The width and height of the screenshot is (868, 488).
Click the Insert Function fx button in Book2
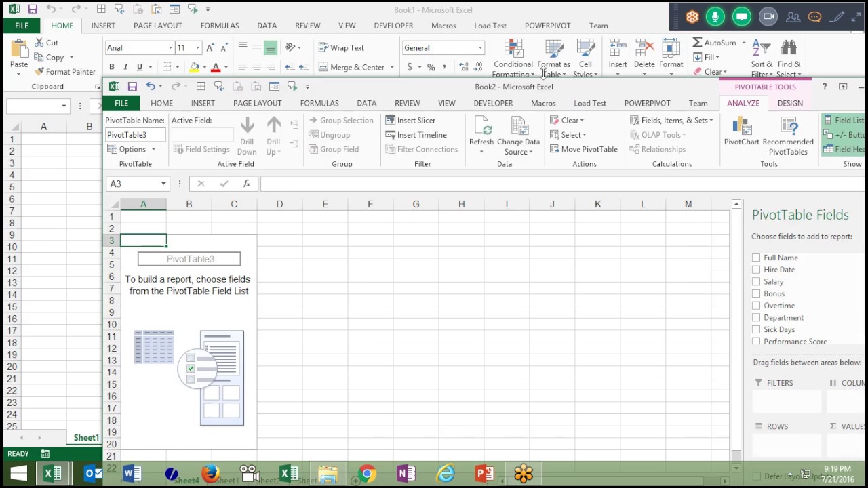246,184
